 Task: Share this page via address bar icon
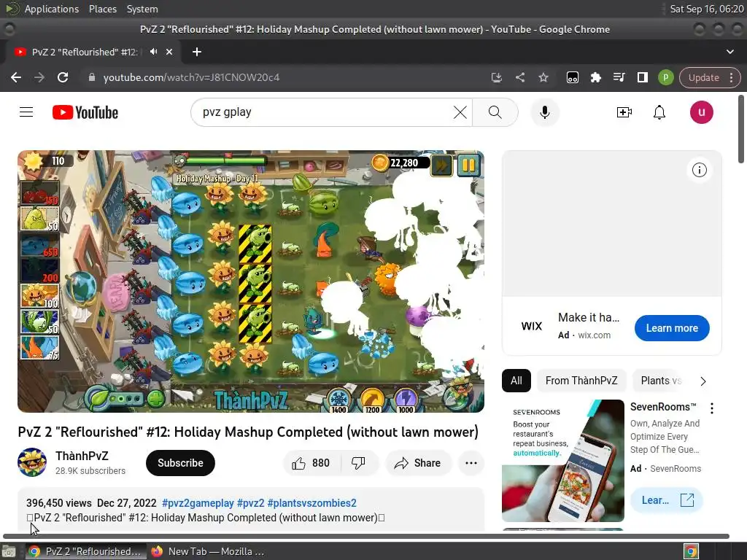(519, 77)
